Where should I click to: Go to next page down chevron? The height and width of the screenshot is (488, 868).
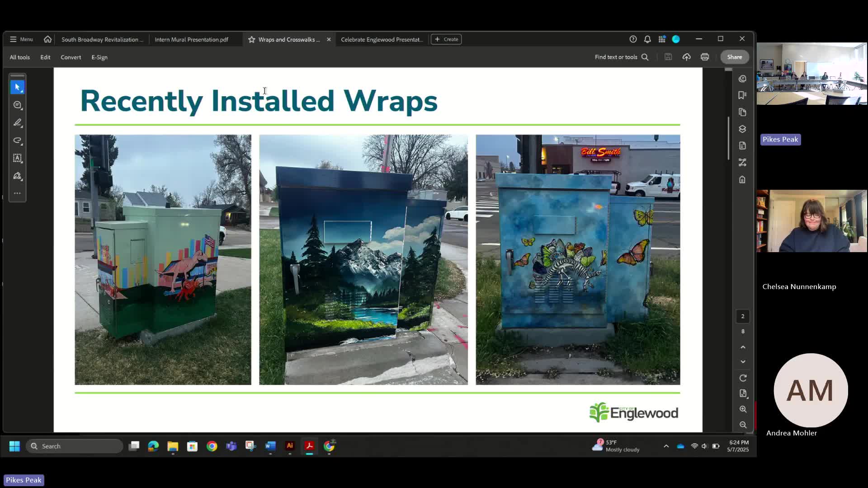pyautogui.click(x=743, y=362)
